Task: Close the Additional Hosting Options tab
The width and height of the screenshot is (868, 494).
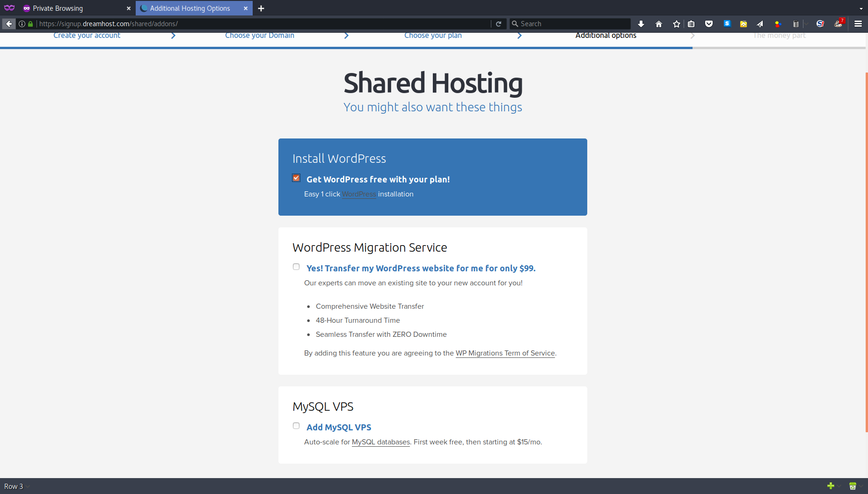Action: click(246, 8)
